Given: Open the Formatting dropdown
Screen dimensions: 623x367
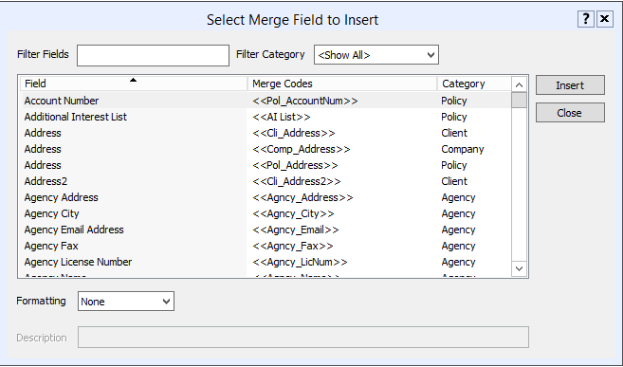Looking at the screenshot, I should [x=126, y=301].
